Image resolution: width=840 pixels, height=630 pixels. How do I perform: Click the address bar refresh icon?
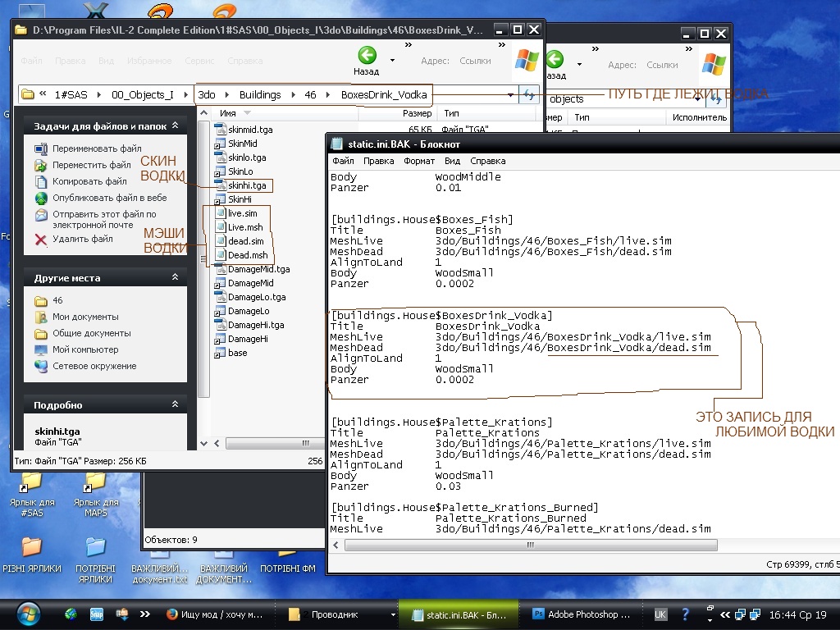click(530, 95)
